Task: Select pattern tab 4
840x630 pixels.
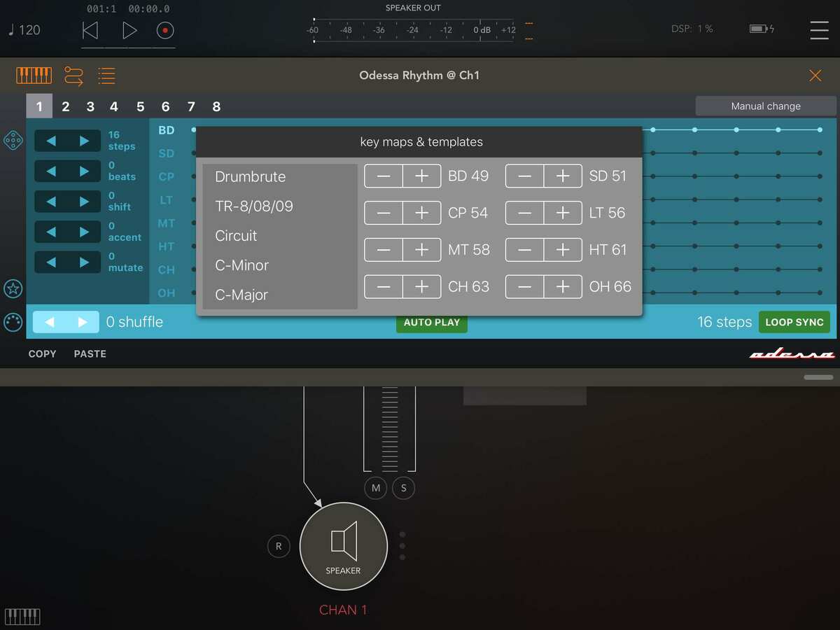Action: (x=114, y=106)
